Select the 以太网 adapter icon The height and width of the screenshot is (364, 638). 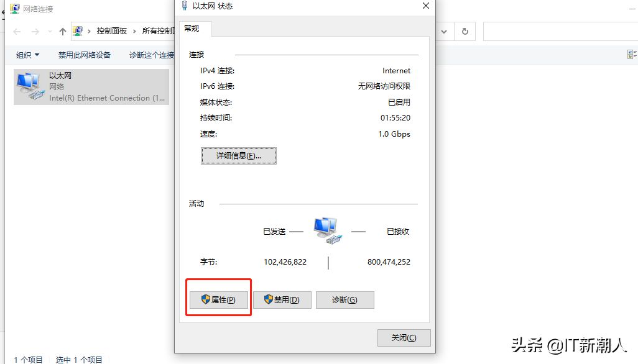click(30, 86)
